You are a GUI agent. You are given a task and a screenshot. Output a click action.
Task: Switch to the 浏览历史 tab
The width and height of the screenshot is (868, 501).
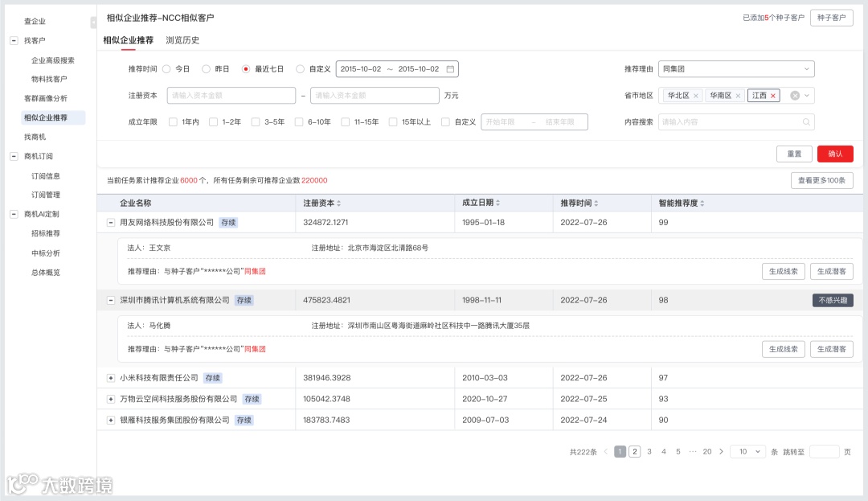(x=182, y=40)
